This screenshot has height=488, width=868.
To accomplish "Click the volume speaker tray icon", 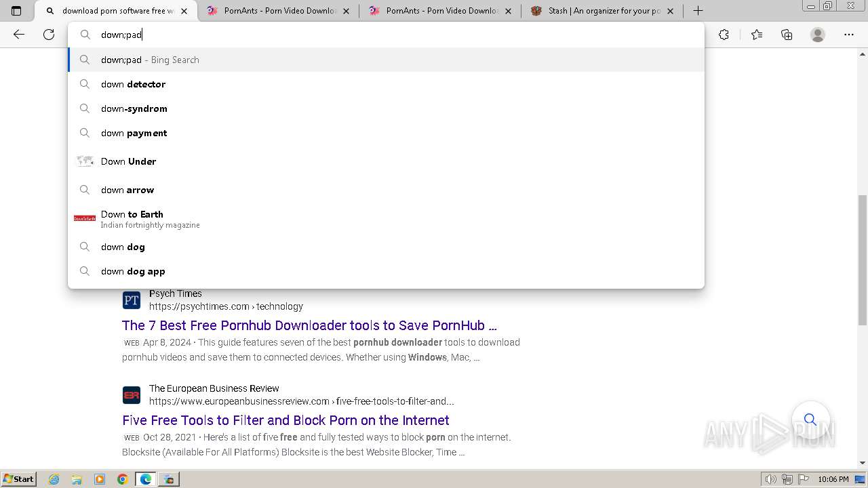I will (771, 479).
